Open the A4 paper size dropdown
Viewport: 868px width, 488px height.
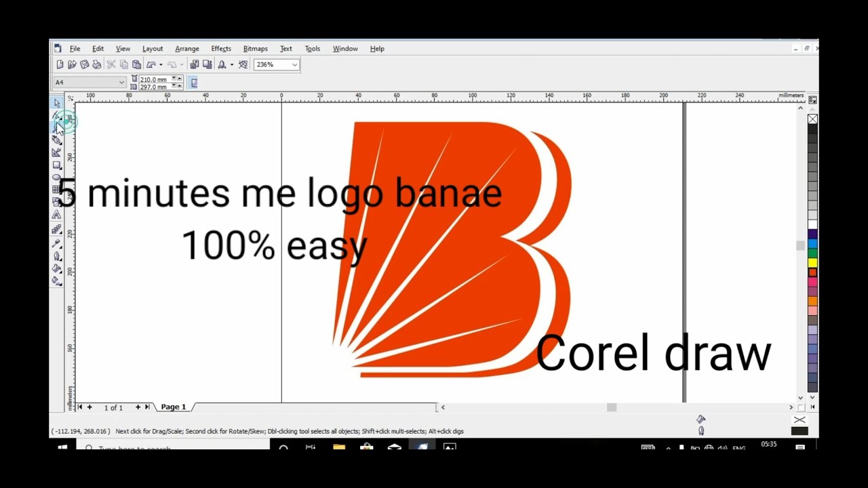click(x=121, y=83)
